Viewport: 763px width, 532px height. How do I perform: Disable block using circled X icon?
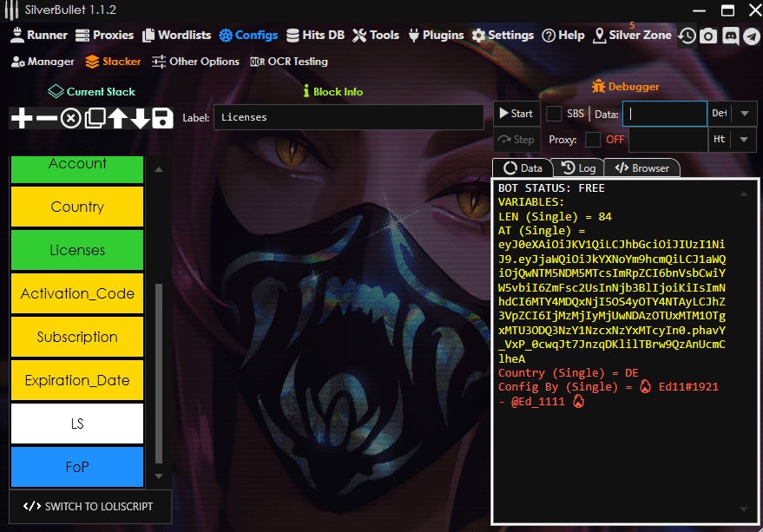click(71, 118)
